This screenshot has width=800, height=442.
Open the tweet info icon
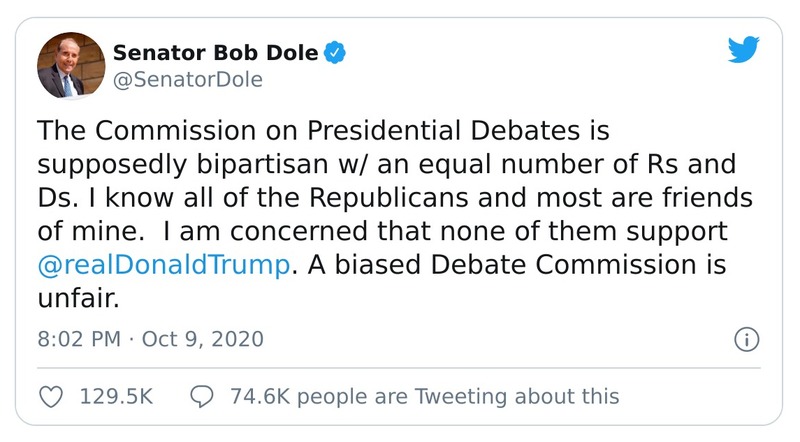click(746, 339)
